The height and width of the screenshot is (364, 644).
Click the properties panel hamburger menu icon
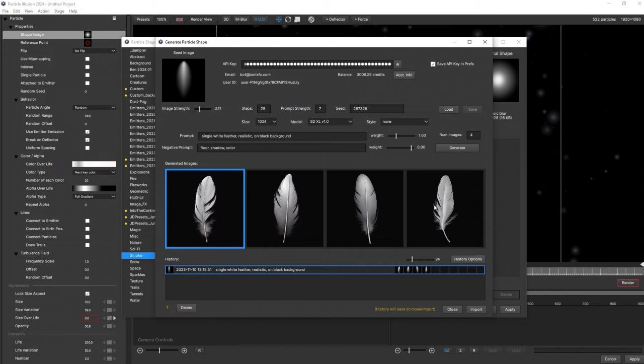point(114,18)
